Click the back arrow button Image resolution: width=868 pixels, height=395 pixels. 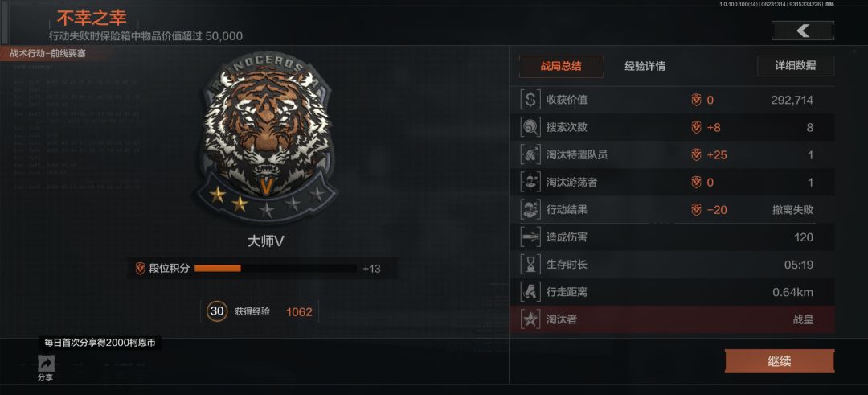click(x=803, y=31)
